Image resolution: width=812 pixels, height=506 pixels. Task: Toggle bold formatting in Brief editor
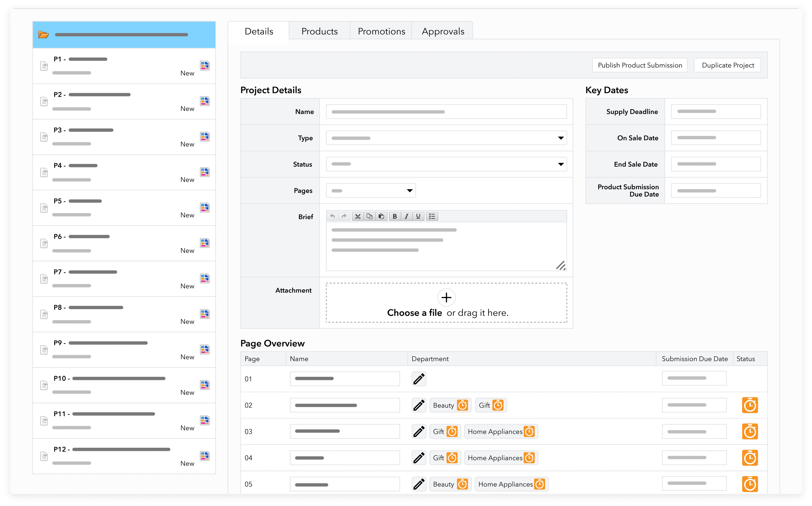pos(395,216)
